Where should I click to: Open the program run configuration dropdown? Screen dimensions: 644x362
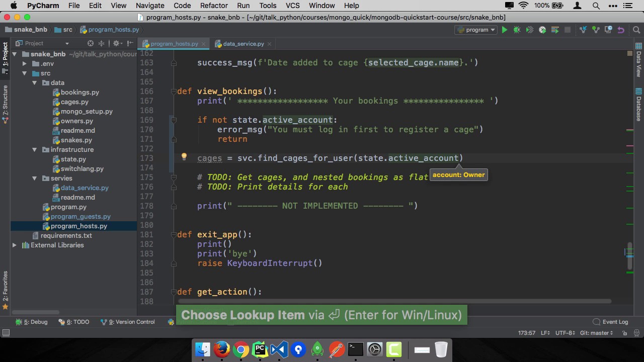[476, 30]
